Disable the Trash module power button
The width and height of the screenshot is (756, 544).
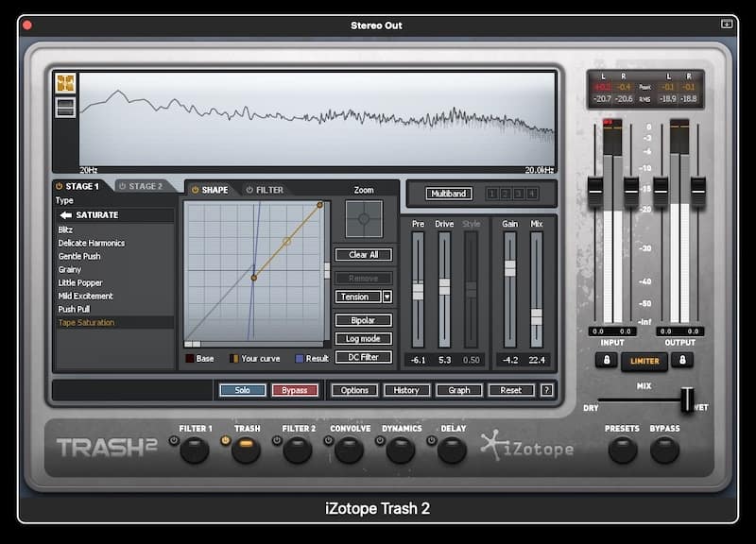(225, 440)
